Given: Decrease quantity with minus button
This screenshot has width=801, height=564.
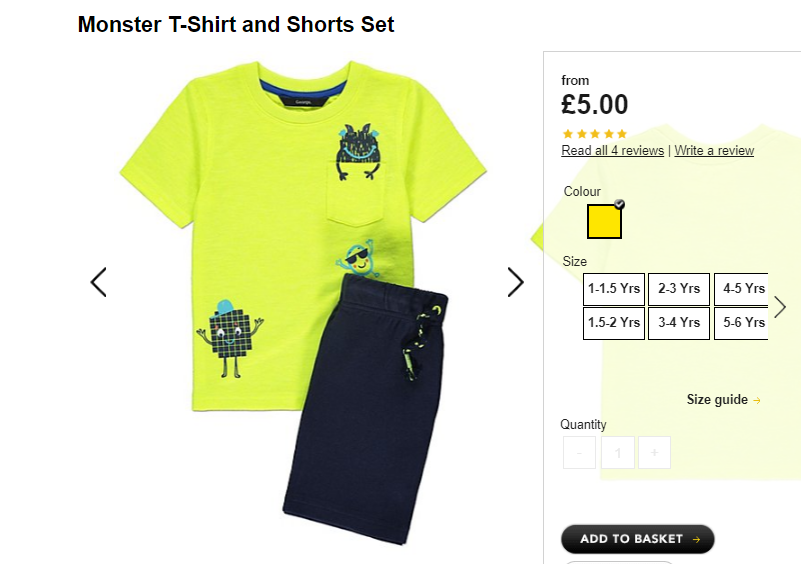Looking at the screenshot, I should tap(579, 453).
